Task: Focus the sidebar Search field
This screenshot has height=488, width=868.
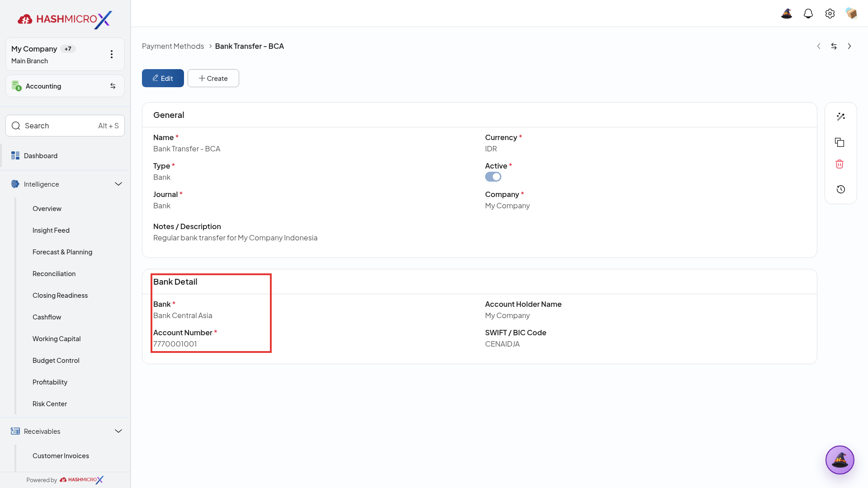Action: 65,126
